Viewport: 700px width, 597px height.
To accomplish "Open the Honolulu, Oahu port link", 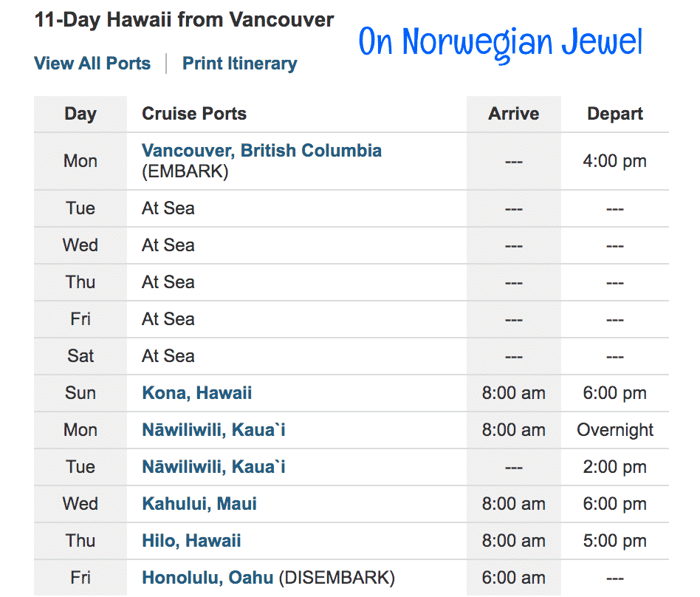I will 207,578.
